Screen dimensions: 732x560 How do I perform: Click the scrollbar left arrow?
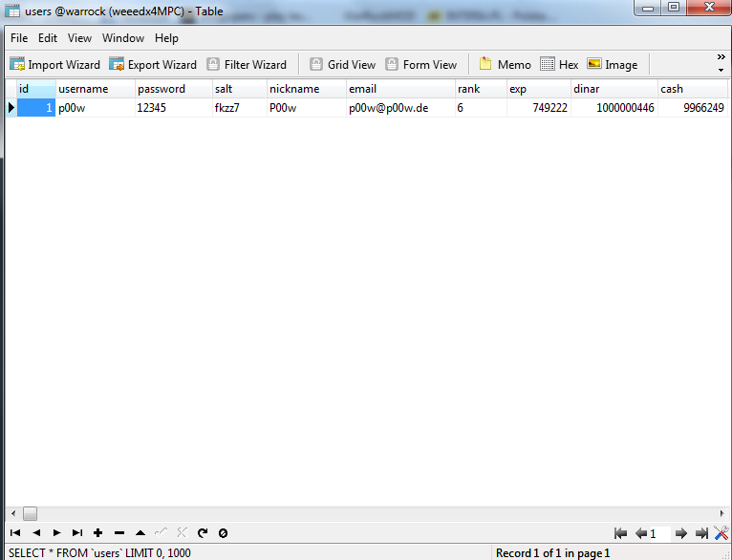(13, 513)
